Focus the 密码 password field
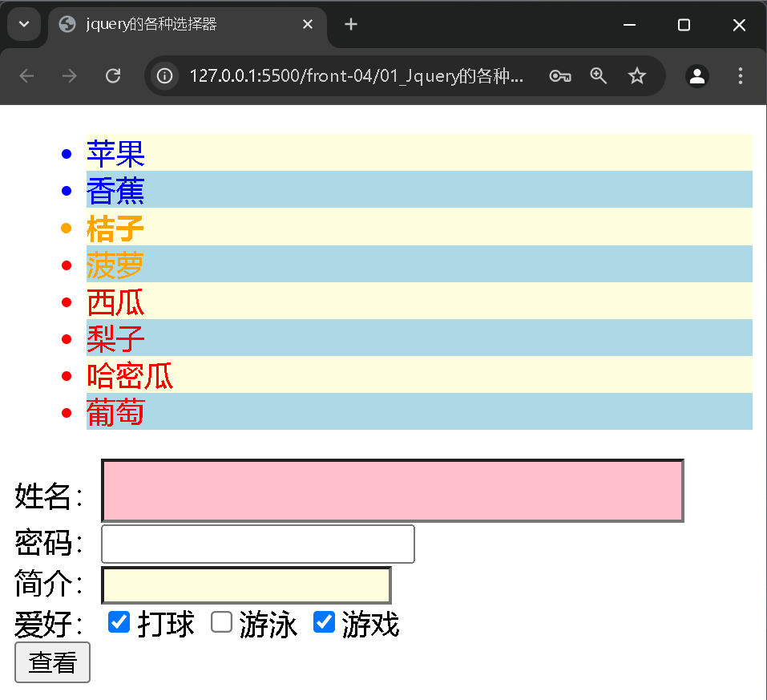This screenshot has height=700, width=767. click(258, 544)
